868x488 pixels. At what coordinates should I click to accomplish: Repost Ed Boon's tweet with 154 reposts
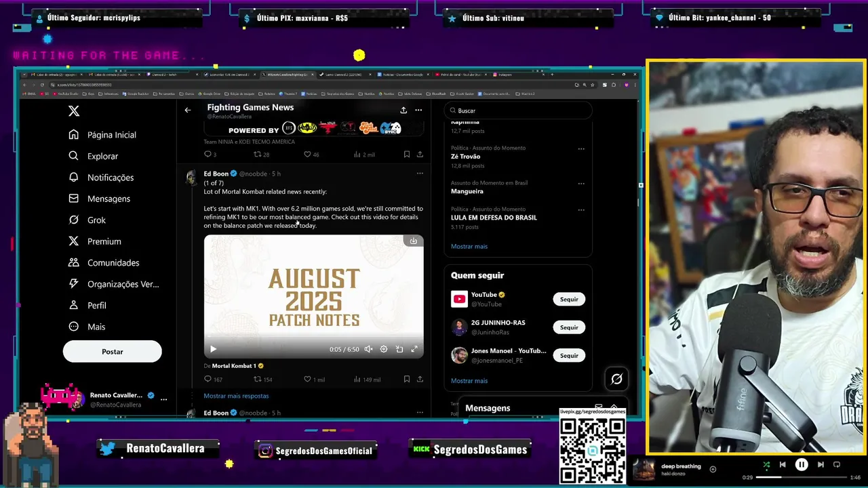[262, 380]
